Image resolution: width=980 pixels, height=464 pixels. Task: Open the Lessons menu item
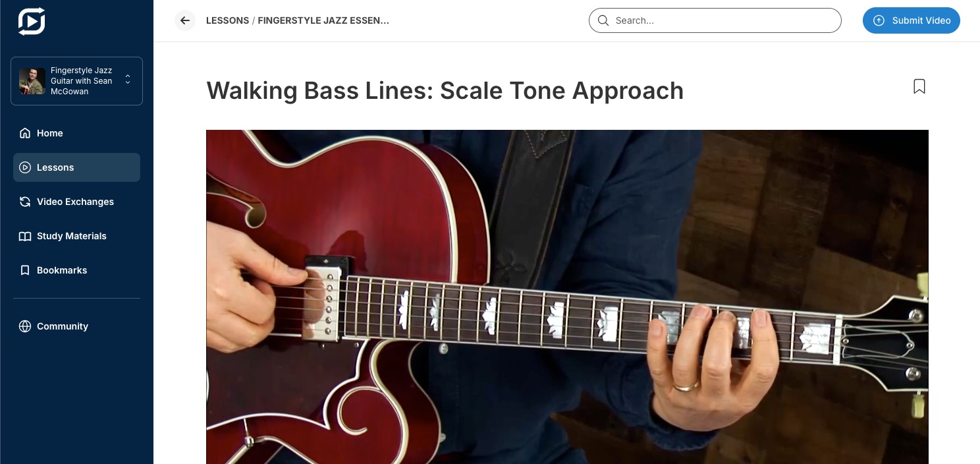(x=76, y=167)
